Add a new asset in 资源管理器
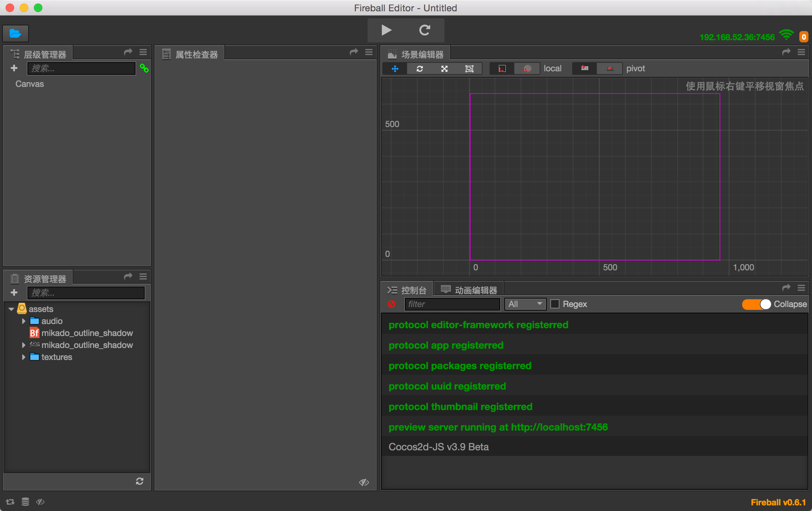812x511 pixels. click(14, 293)
